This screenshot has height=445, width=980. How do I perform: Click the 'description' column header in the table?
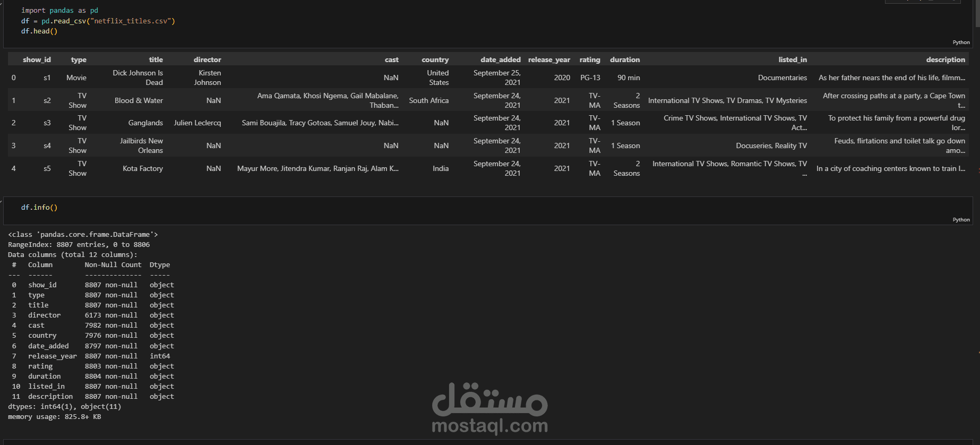point(945,60)
